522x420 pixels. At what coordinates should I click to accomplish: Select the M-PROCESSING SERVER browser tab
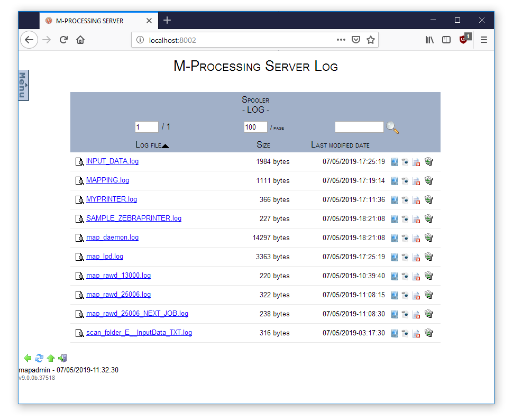90,21
